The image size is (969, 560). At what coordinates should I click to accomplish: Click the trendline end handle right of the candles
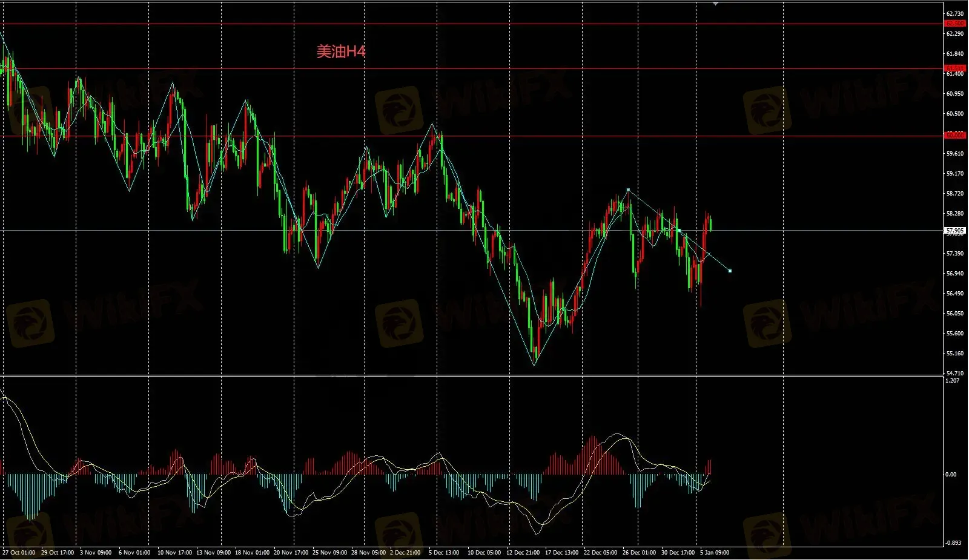730,271
